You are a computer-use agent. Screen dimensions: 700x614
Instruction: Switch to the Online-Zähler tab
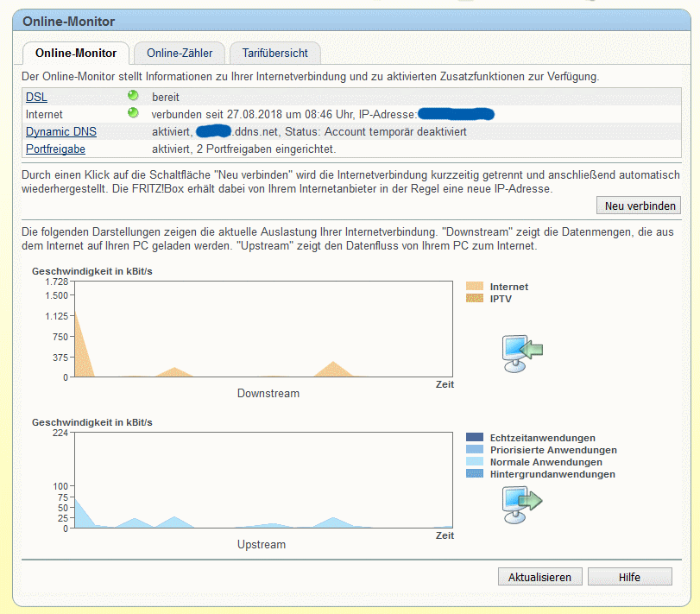point(180,54)
